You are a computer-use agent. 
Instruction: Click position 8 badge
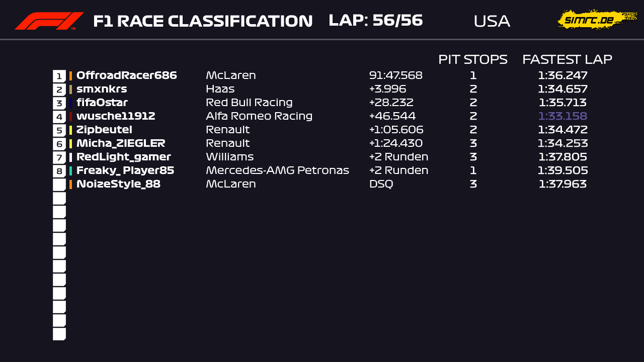click(x=59, y=171)
